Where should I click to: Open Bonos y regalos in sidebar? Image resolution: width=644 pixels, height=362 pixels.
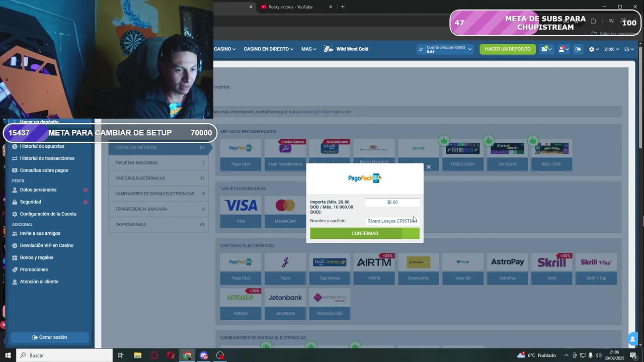click(x=37, y=258)
